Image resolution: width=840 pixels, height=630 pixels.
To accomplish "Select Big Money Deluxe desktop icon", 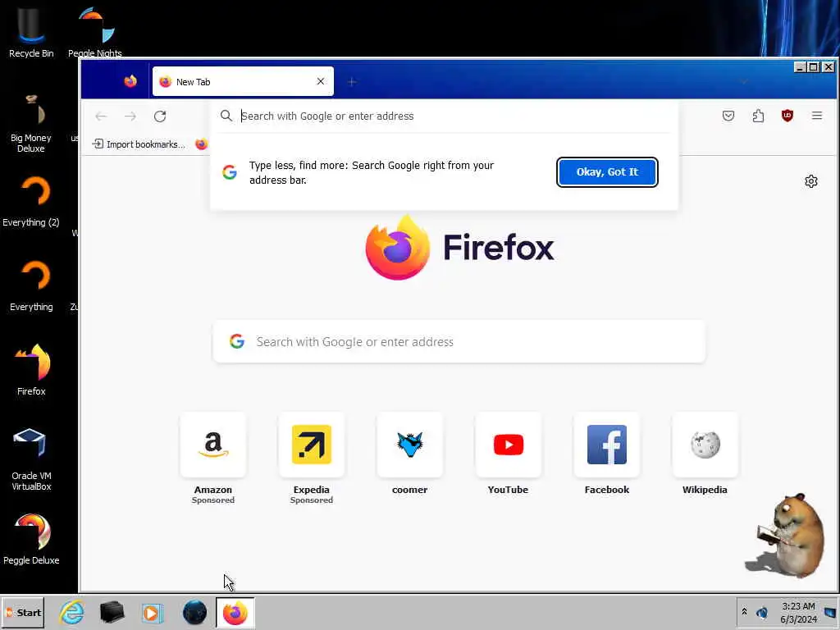I will pos(31,123).
